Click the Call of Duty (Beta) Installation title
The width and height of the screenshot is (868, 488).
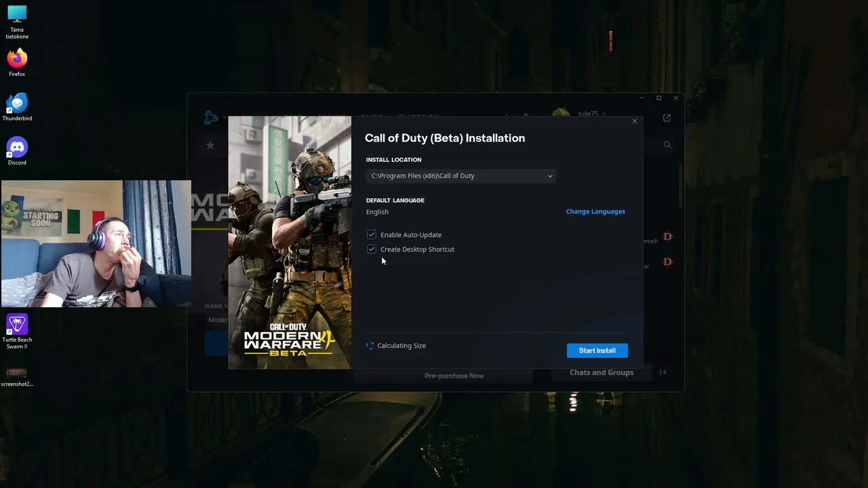pyautogui.click(x=445, y=138)
